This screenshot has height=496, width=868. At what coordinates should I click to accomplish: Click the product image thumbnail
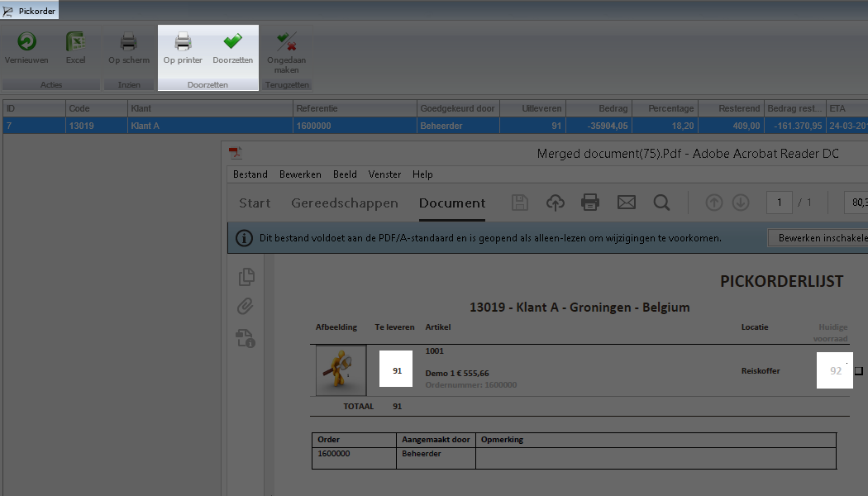[x=341, y=370]
